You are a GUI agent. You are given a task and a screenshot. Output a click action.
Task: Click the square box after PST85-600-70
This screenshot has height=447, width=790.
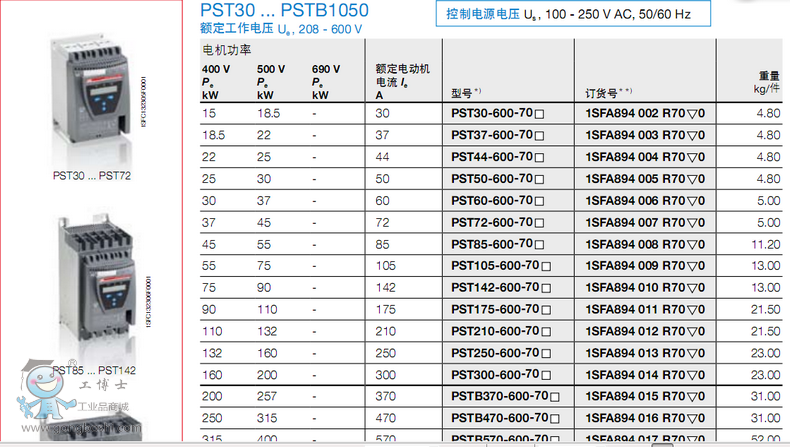541,244
